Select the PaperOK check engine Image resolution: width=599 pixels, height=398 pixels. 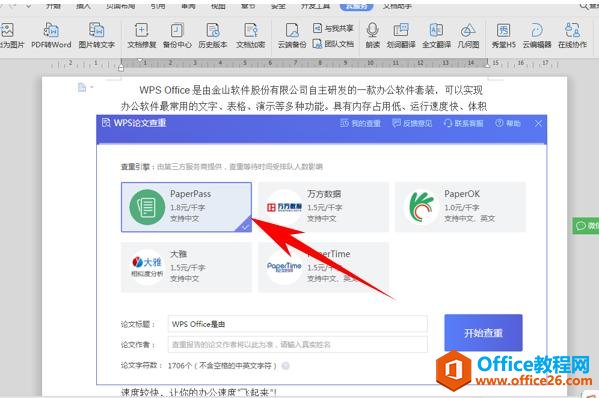click(x=460, y=207)
